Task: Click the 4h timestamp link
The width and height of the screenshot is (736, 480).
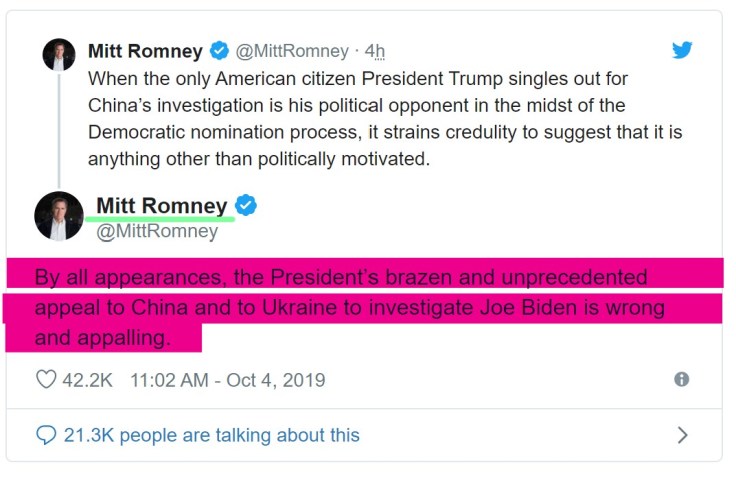Action: 374,50
